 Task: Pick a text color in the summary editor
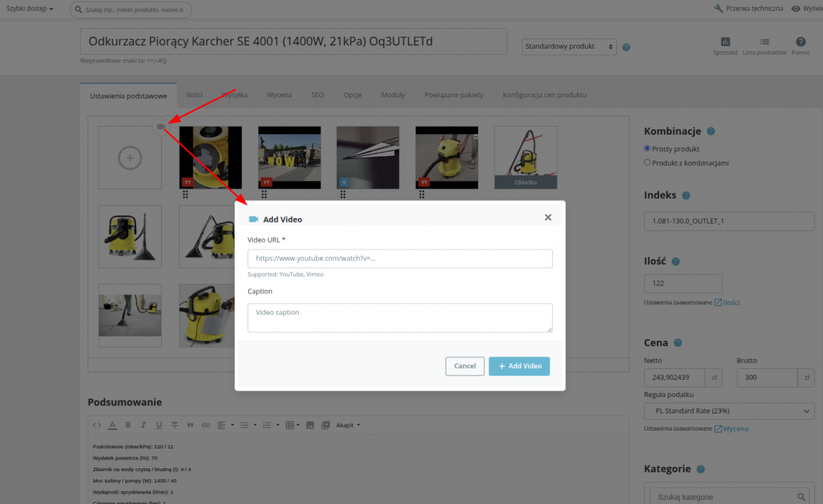point(112,425)
